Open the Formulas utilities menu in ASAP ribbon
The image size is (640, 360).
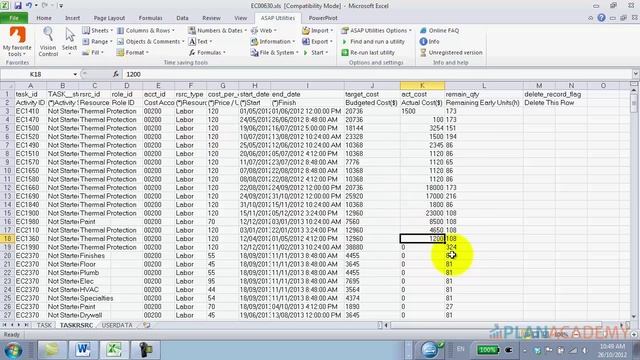point(207,53)
